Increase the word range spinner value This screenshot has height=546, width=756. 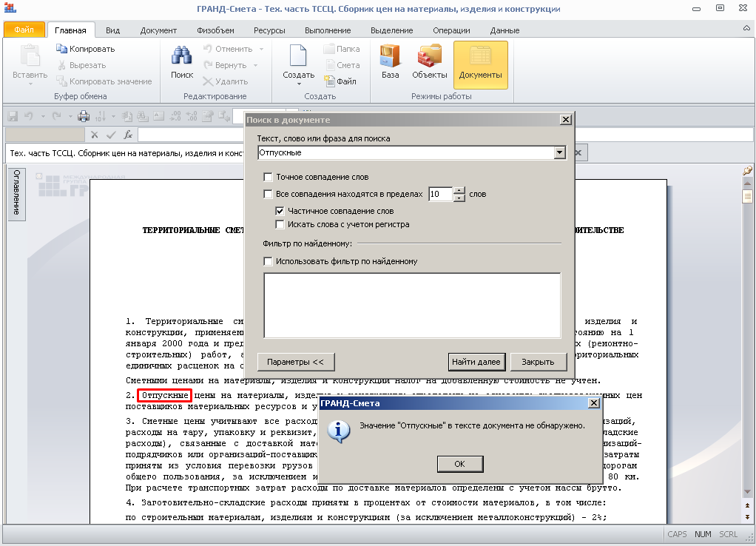coord(459,190)
